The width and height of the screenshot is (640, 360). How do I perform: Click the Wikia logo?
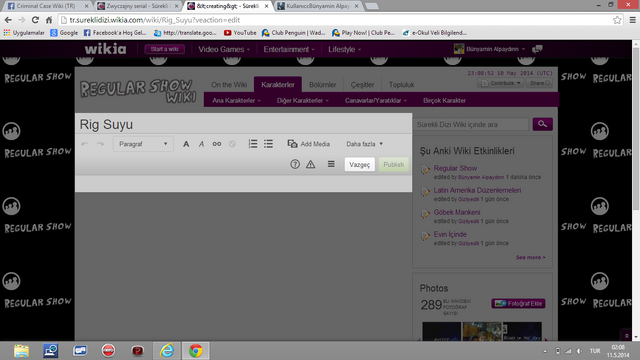click(x=105, y=49)
